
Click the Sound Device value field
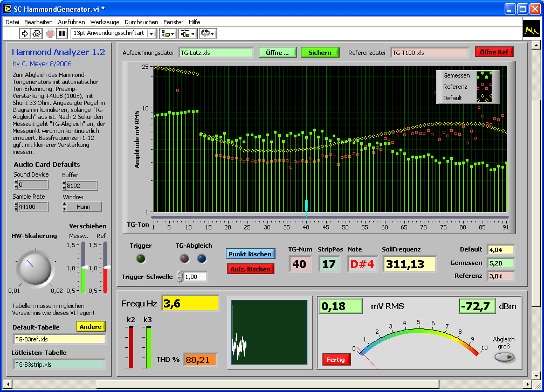(33, 185)
